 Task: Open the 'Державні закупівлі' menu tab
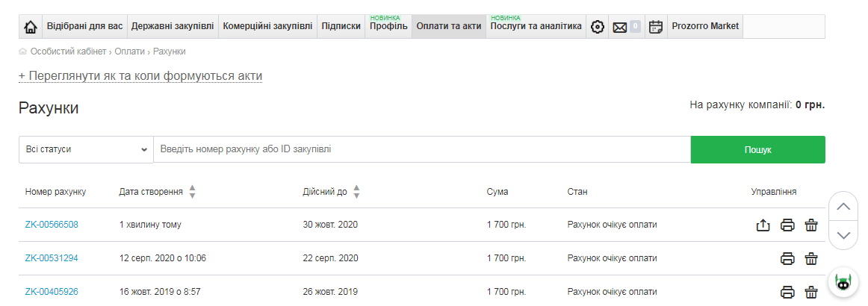[x=173, y=26]
